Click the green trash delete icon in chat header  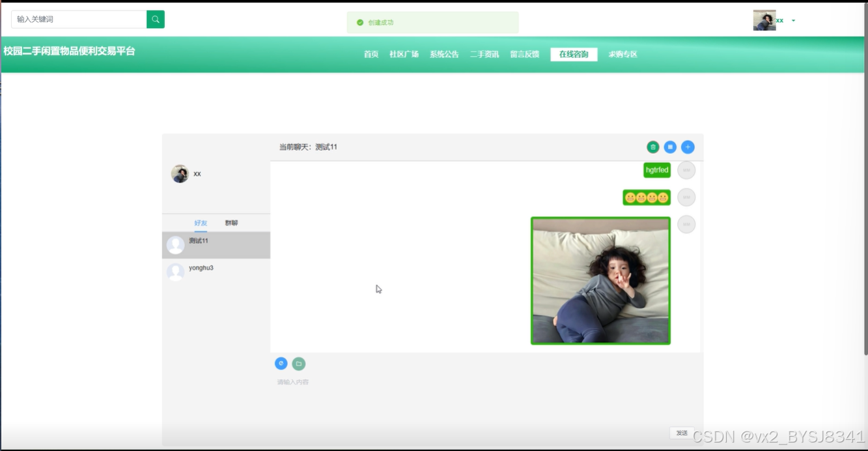[x=653, y=147]
